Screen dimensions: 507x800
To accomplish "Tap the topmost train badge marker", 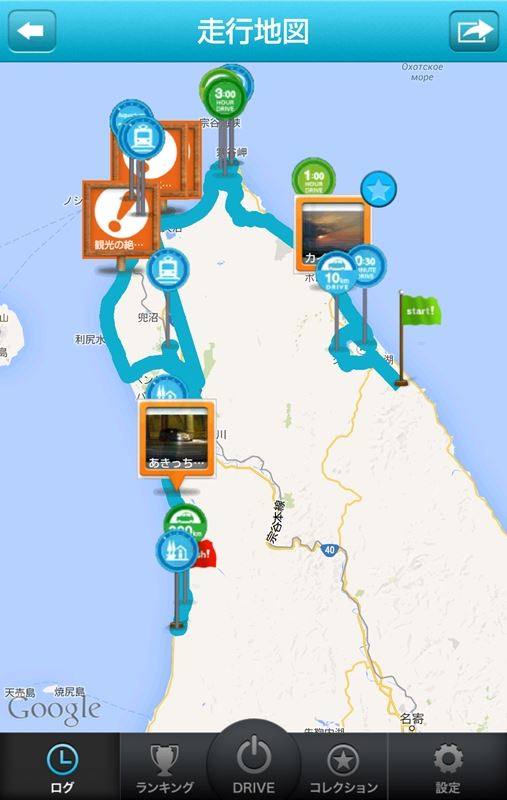I will click(x=143, y=138).
